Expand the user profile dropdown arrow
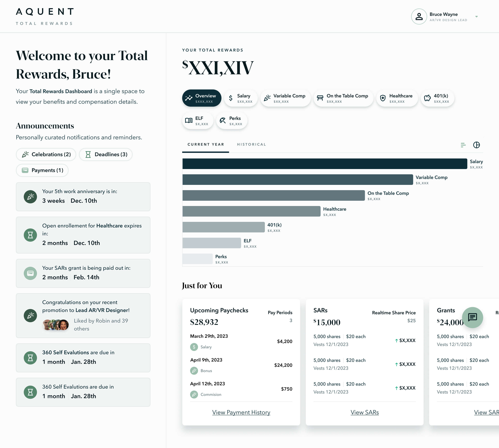499x448 pixels. pos(476,17)
